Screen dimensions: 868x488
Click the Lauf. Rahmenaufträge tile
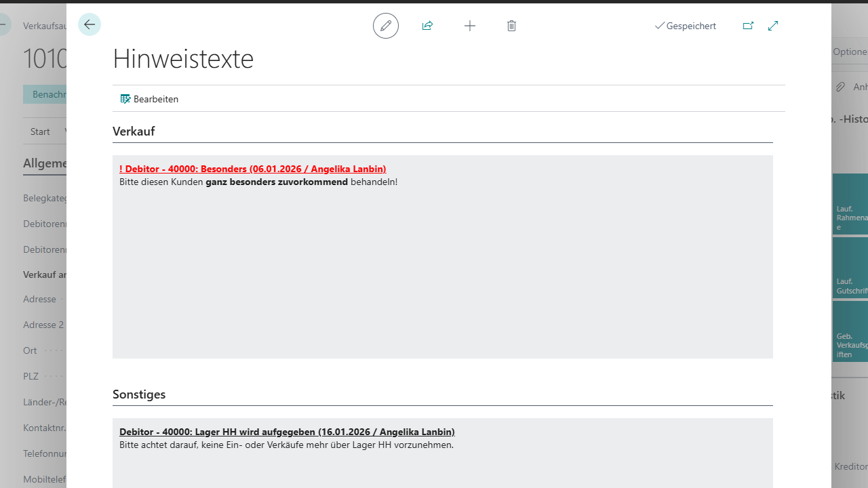[850, 205]
